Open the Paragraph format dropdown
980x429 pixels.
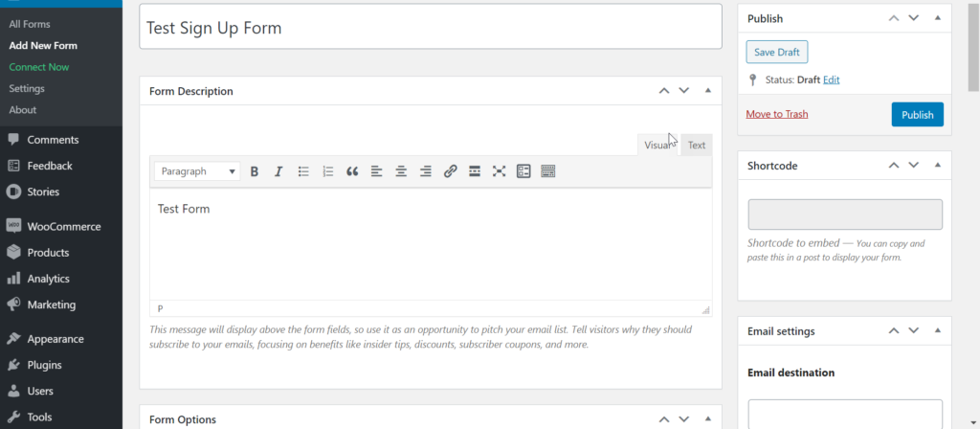[197, 171]
